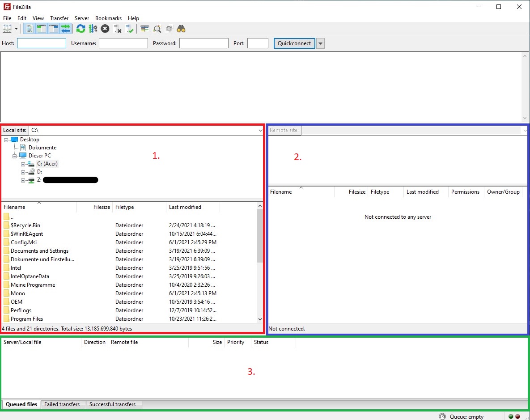Select the Meine Programme folder
The image size is (530, 420).
(33, 285)
